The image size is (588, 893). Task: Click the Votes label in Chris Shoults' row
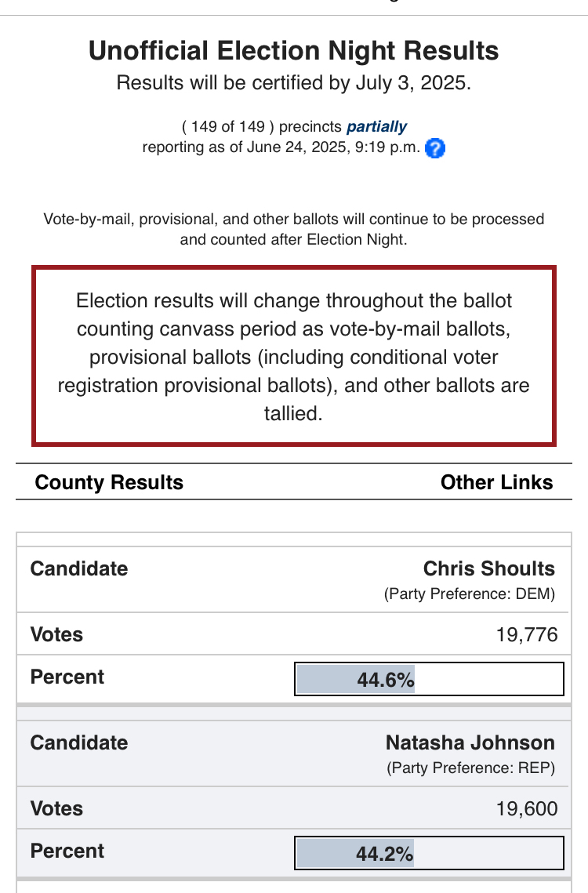pos(56,634)
